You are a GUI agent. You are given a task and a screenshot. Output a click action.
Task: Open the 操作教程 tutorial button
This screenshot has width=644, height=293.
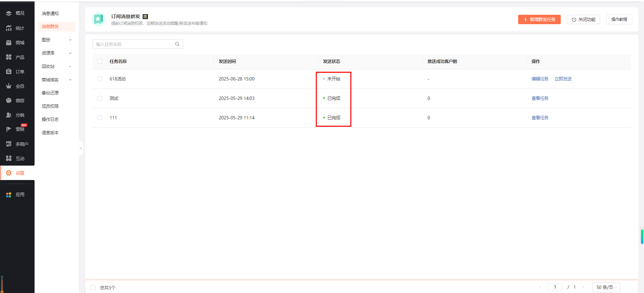click(619, 19)
